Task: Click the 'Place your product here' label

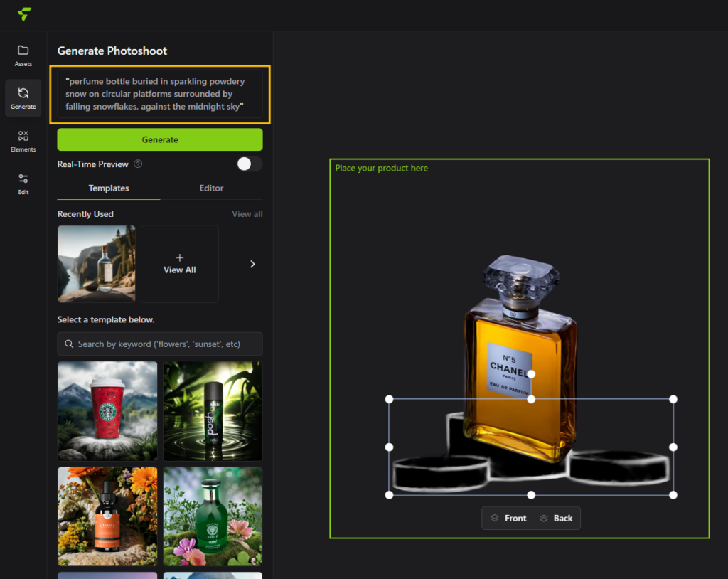Action: click(x=382, y=168)
